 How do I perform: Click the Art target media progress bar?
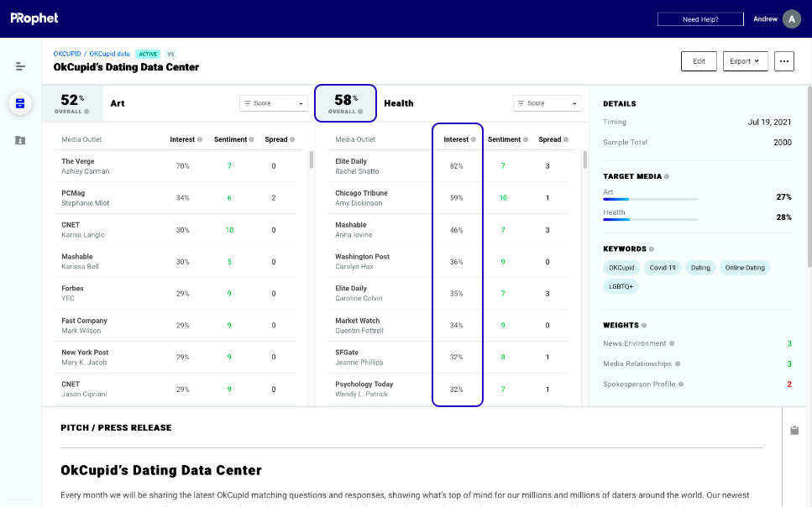click(x=651, y=200)
